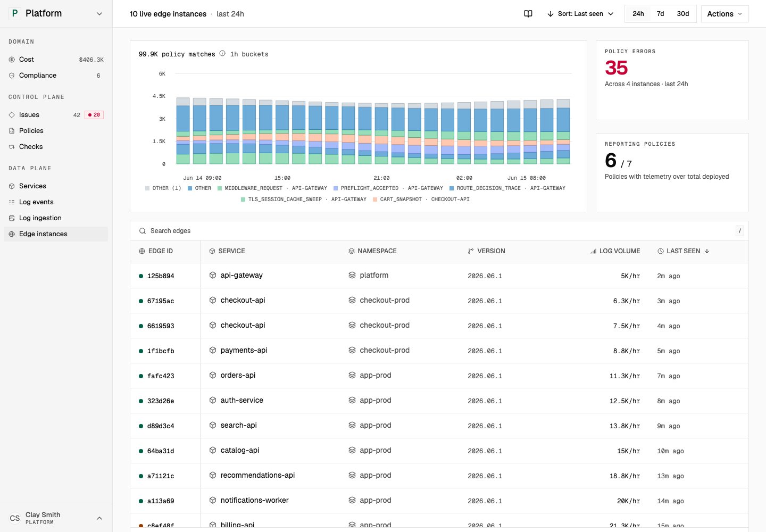Toggle MIDDLEWARE_REQUEST legend series

click(x=272, y=188)
